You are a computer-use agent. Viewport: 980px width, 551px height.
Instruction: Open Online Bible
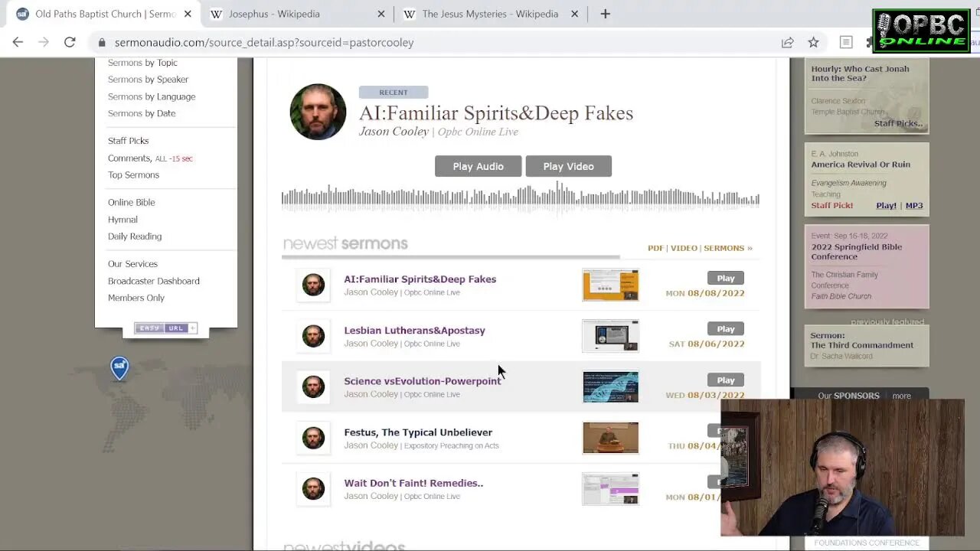tap(131, 203)
